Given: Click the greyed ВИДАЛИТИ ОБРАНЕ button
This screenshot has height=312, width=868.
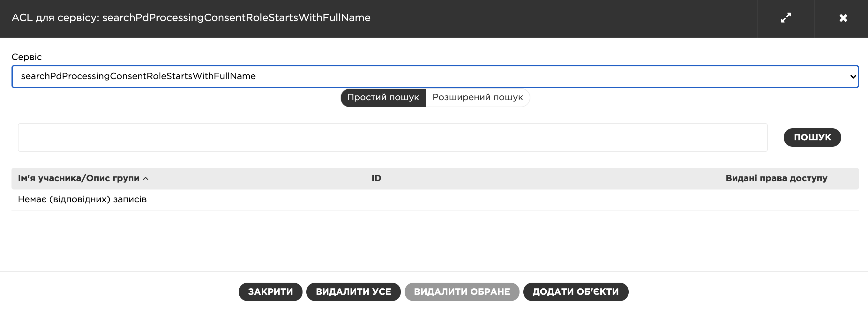Looking at the screenshot, I should tap(462, 292).
